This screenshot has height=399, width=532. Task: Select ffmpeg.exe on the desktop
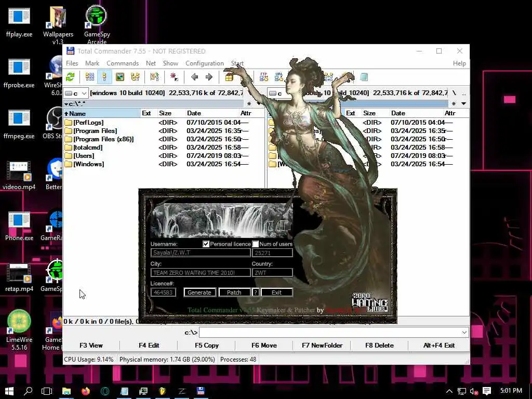point(19,125)
